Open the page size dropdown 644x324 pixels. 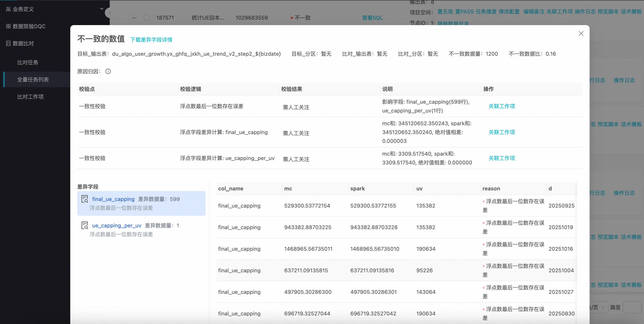(x=599, y=307)
